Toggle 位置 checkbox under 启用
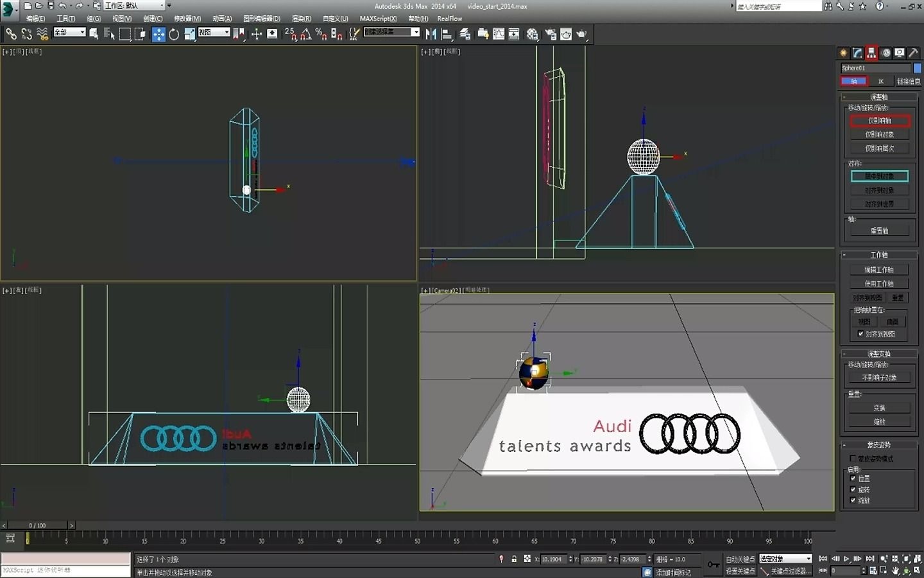This screenshot has width=924, height=578. coord(853,478)
